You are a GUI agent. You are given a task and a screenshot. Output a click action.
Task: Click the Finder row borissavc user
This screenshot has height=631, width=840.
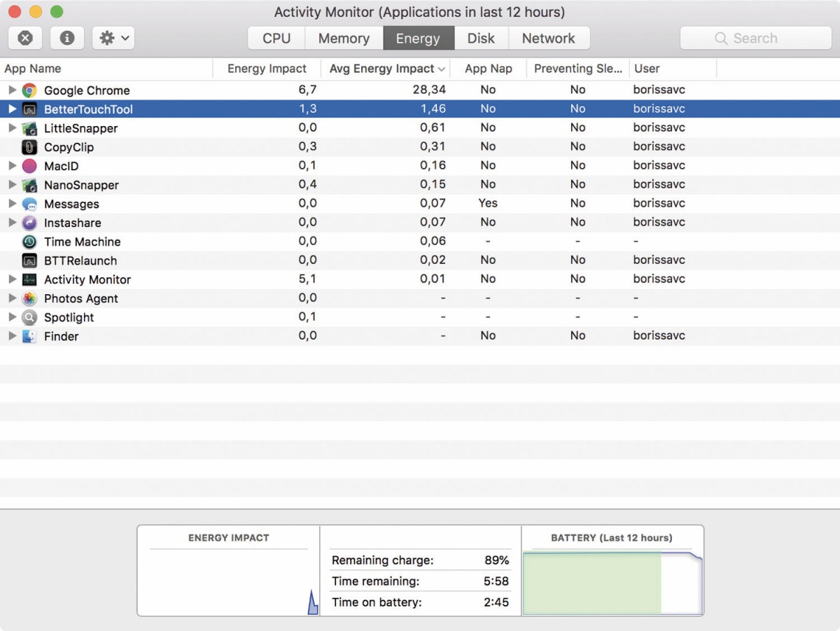point(659,335)
